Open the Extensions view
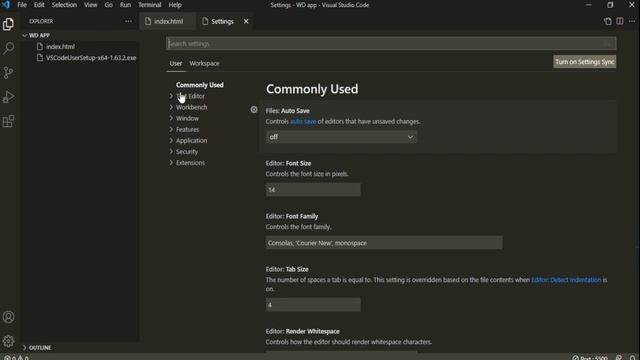Image resolution: width=640 pixels, height=360 pixels. tap(9, 121)
